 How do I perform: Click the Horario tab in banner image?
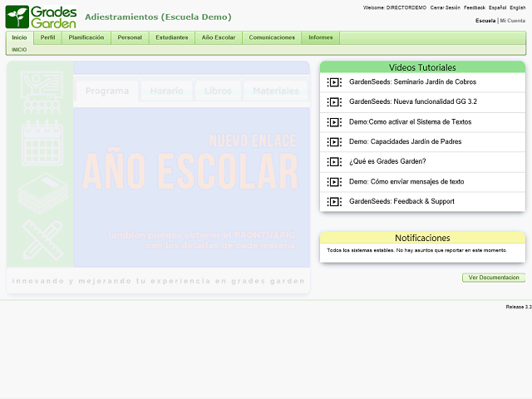pyautogui.click(x=166, y=91)
